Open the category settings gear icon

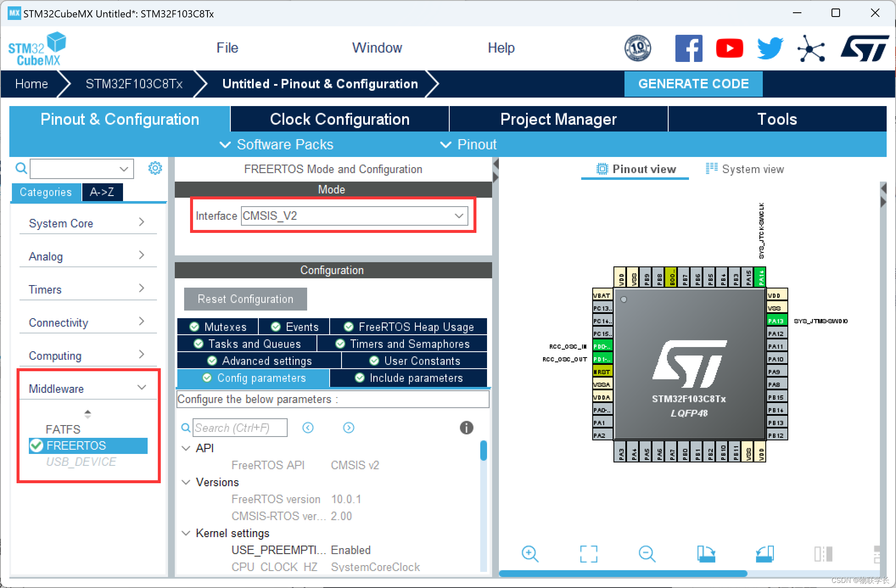click(155, 168)
